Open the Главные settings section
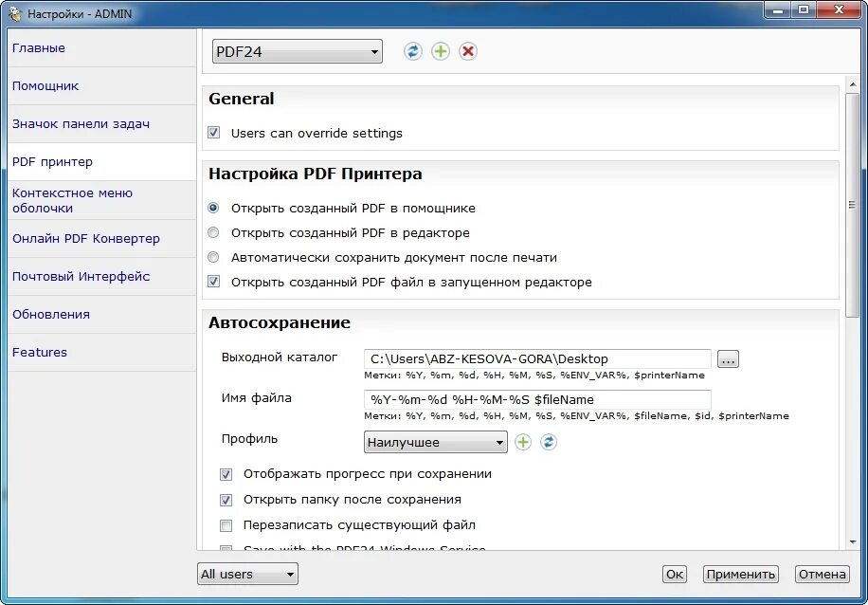Viewport: 868px width, 605px height. 101,48
